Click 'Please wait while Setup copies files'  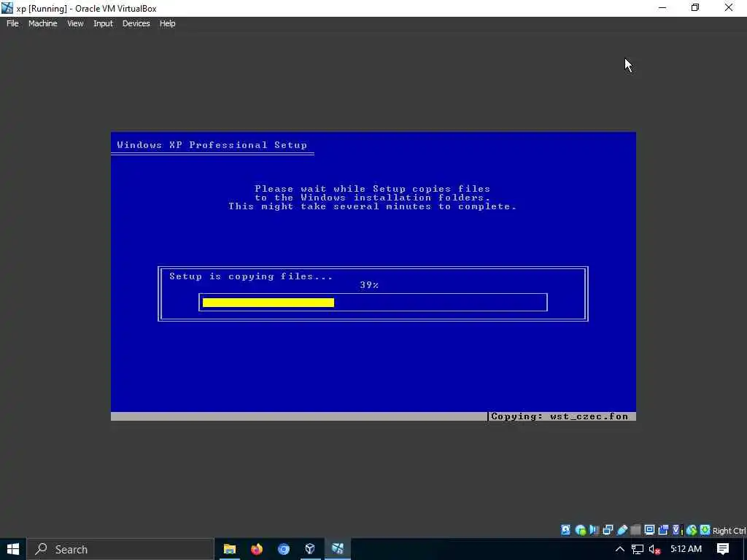(x=373, y=189)
